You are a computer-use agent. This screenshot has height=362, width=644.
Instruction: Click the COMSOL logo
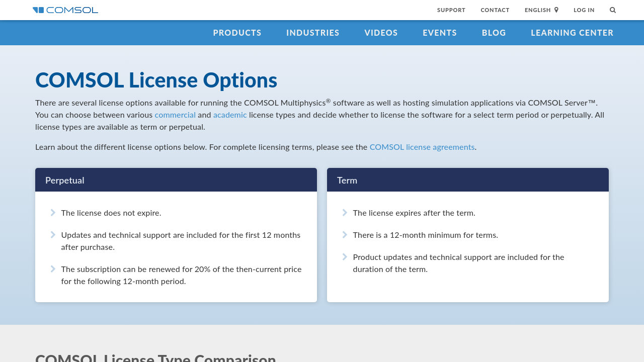pyautogui.click(x=65, y=10)
